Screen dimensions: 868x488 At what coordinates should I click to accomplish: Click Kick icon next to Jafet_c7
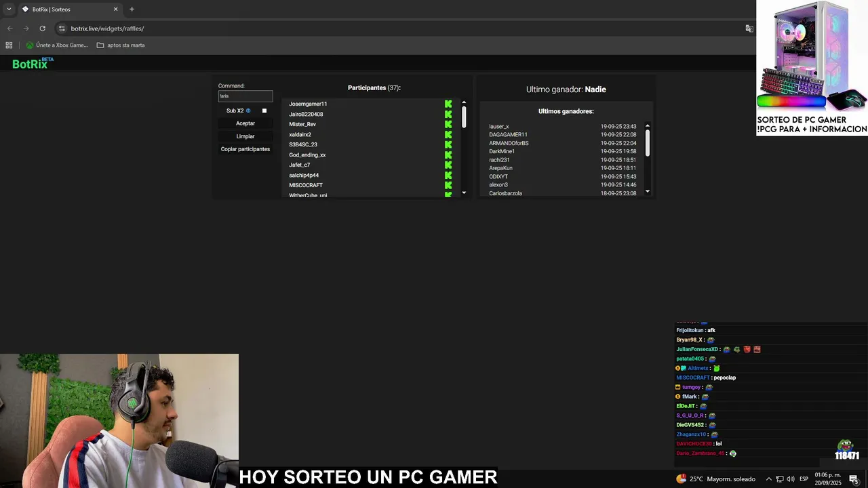point(448,165)
